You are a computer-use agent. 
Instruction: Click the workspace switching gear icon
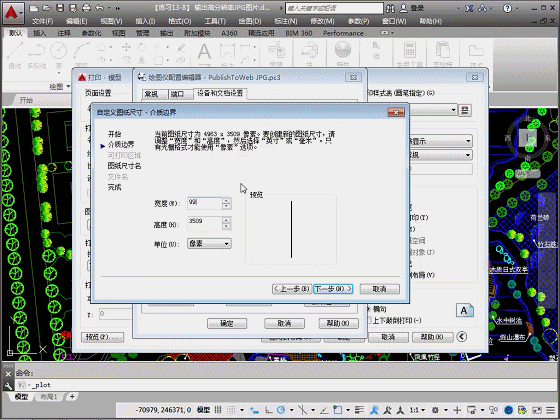coord(435,410)
